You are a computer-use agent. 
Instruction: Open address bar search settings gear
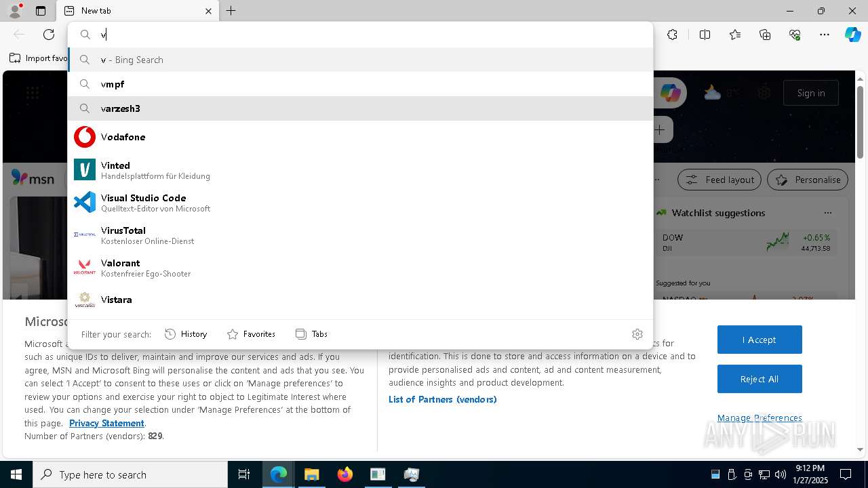pyautogui.click(x=637, y=334)
